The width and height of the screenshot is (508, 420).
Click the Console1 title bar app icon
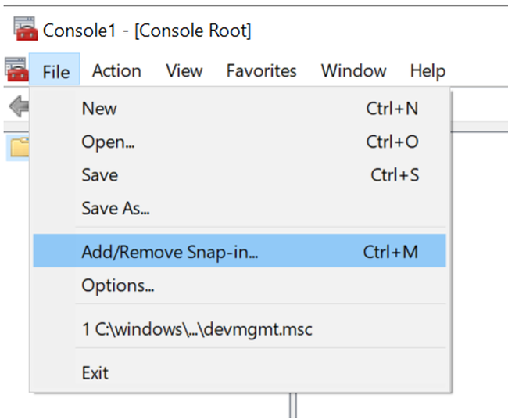26,30
